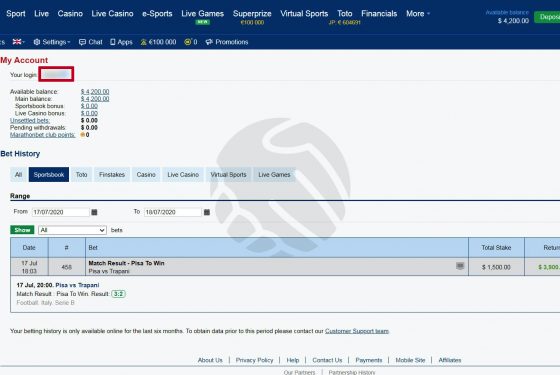
Task: Switch to the Casino bet history tab
Action: pos(146,175)
